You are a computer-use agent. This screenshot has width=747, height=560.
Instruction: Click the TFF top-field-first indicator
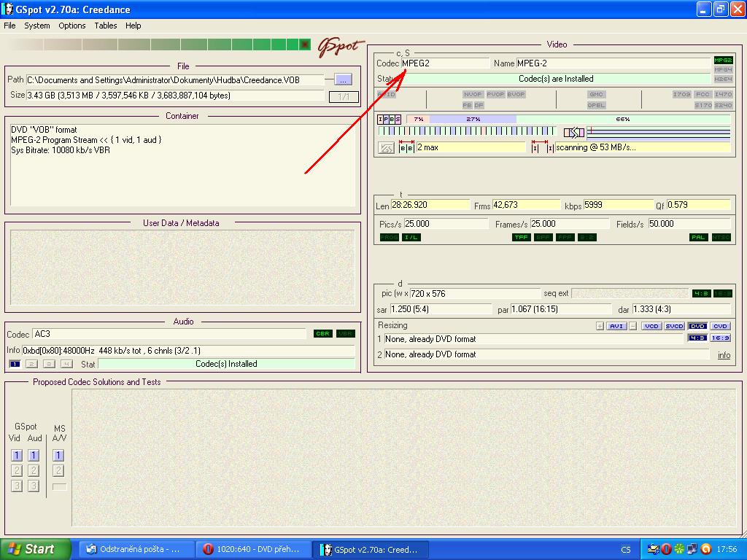coord(521,237)
